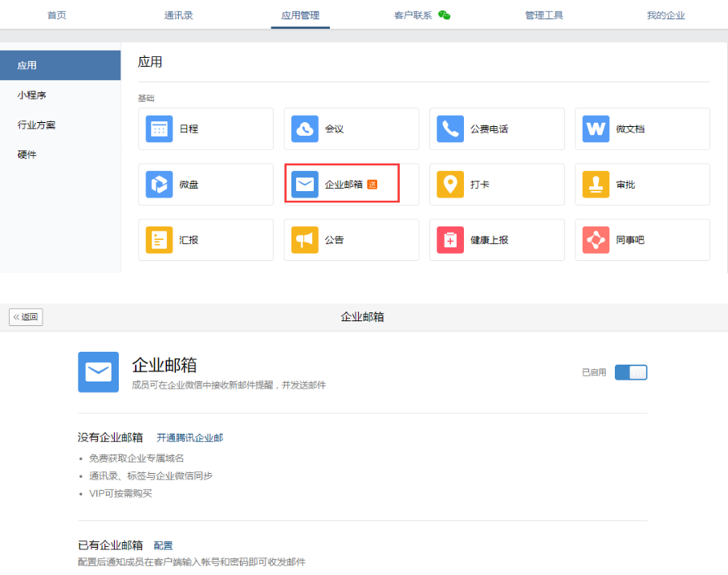728x575 pixels.
Task: Click the 健康上报 health report icon
Action: [450, 240]
